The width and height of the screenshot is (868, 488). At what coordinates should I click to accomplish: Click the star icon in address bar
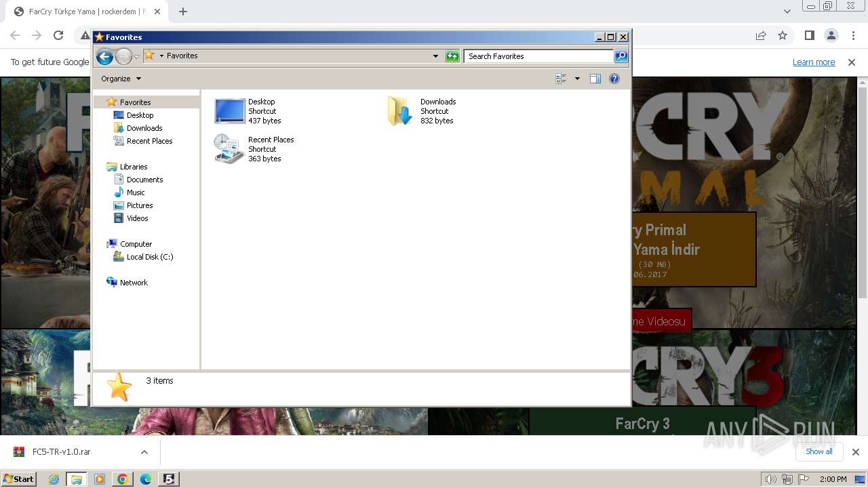tap(149, 56)
